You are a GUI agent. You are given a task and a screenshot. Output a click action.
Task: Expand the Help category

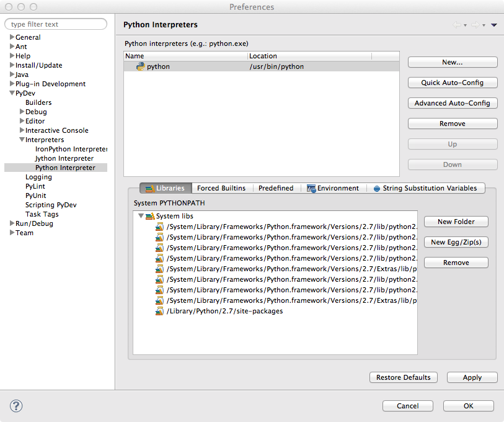pyautogui.click(x=12, y=56)
